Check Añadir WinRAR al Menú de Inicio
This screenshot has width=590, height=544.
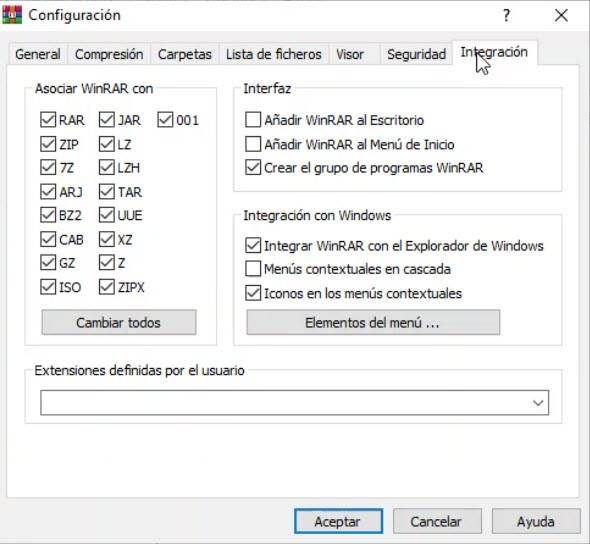(253, 144)
